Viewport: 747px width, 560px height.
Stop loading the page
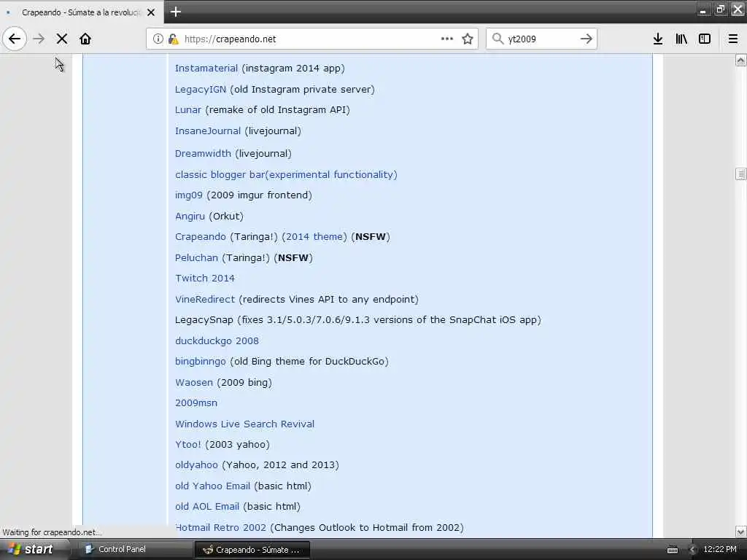tap(62, 39)
